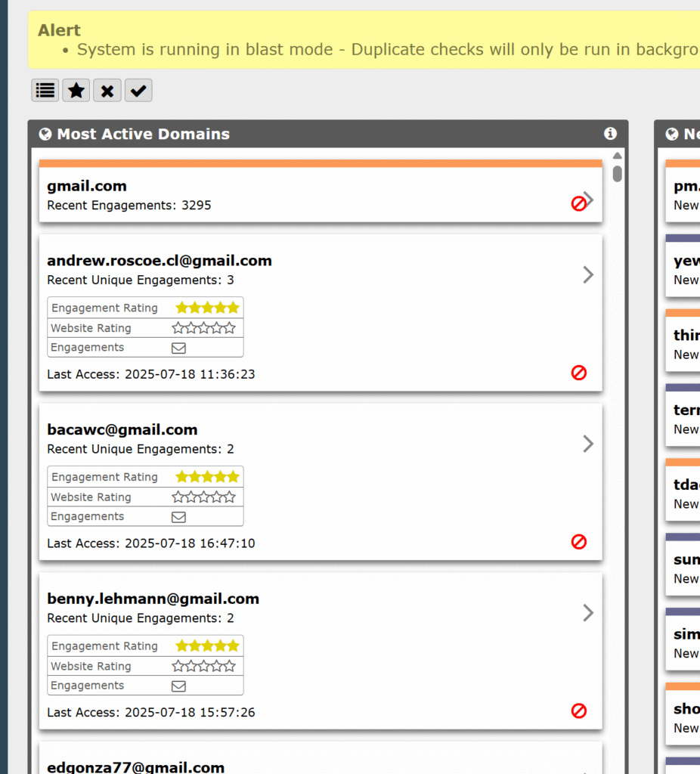The height and width of the screenshot is (774, 700).
Task: Open envelope engagement icon for andrew.roscoe.cl
Action: (178, 348)
